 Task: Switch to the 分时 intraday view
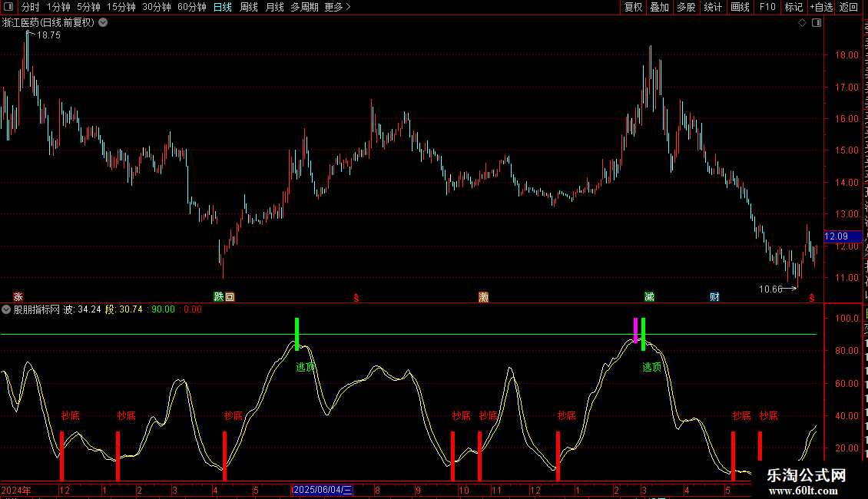pyautogui.click(x=31, y=7)
